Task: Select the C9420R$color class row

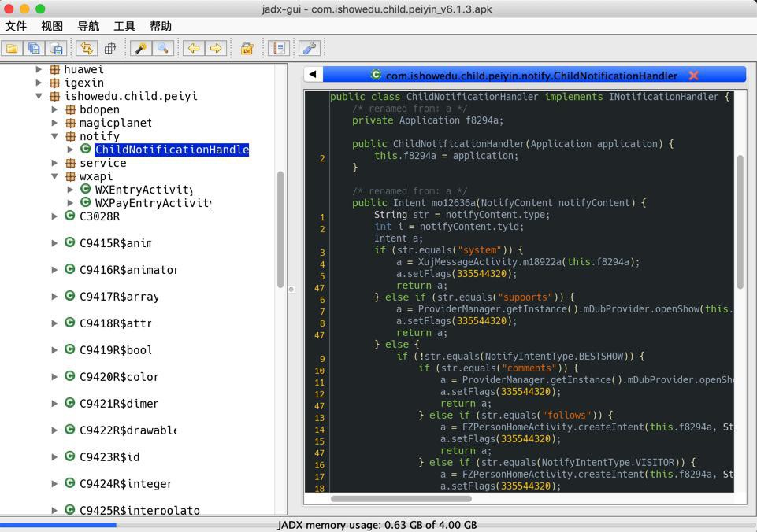Action: [119, 377]
